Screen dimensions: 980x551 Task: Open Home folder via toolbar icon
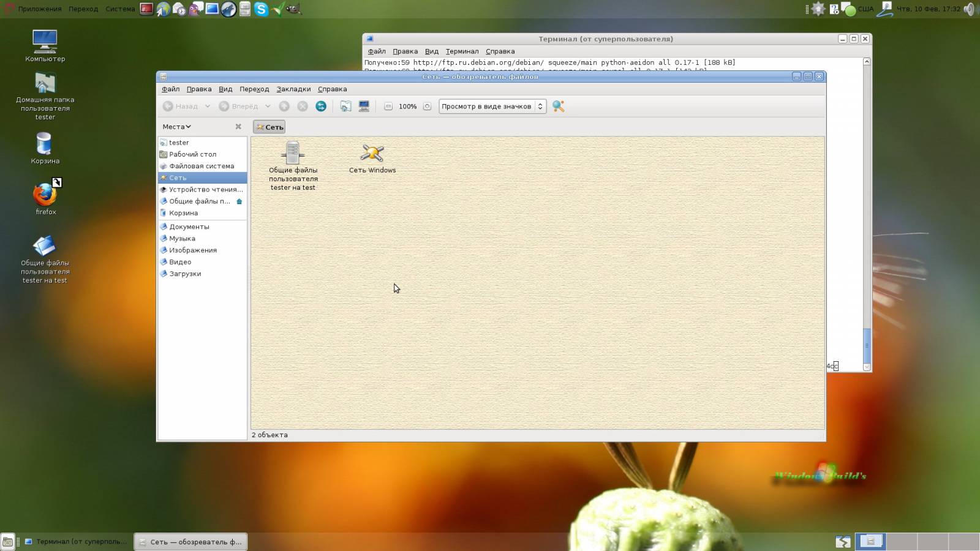click(x=345, y=106)
